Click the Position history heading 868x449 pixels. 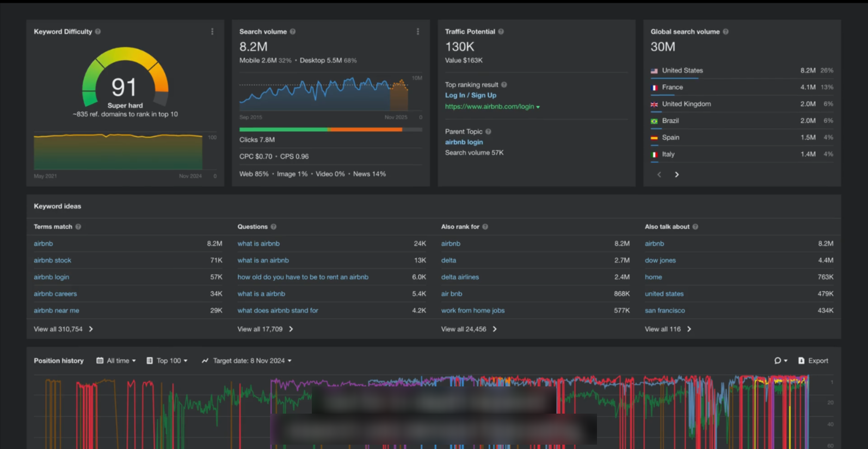pos(59,361)
